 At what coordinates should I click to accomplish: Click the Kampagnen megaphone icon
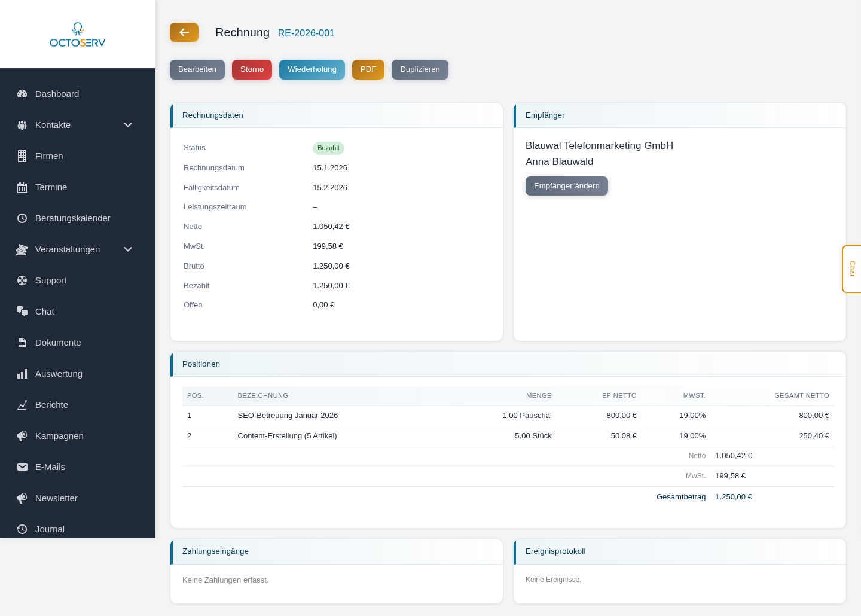(22, 436)
